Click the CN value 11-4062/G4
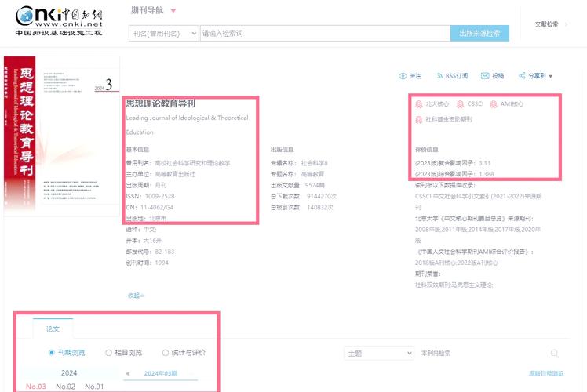Viewport: 587px width, 392px height. pyautogui.click(x=157, y=207)
